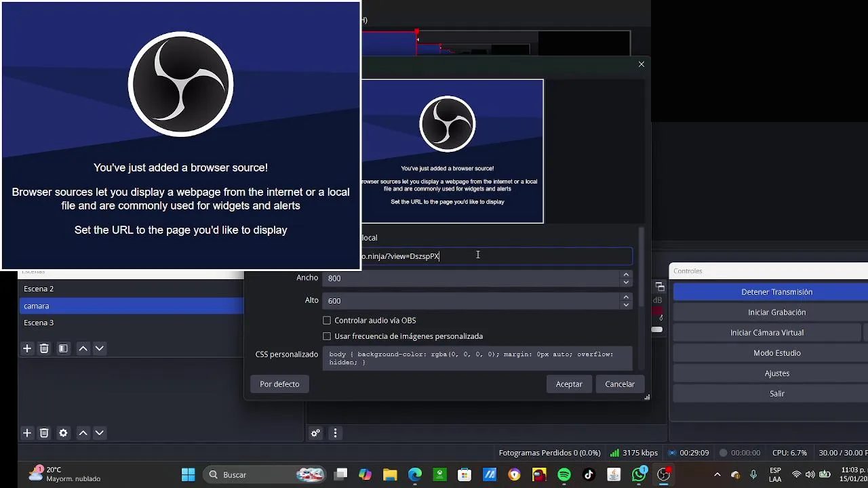The width and height of the screenshot is (868, 488).
Task: Decrease the Ancho value with down arrow
Action: (x=626, y=282)
